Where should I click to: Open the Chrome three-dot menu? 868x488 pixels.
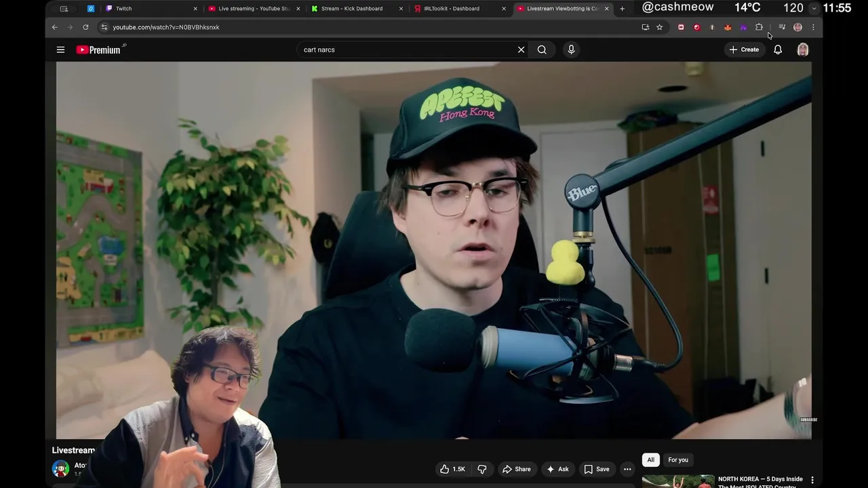click(813, 27)
